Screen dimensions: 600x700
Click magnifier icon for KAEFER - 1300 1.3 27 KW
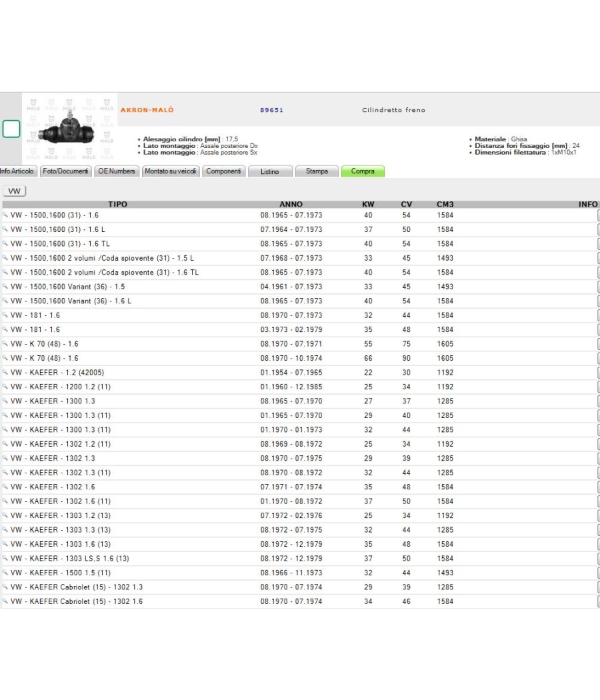(5, 401)
